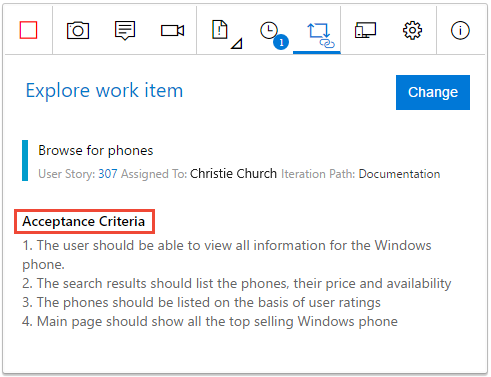Click the criterion about price and availability
The image size is (491, 377).
coord(237,284)
